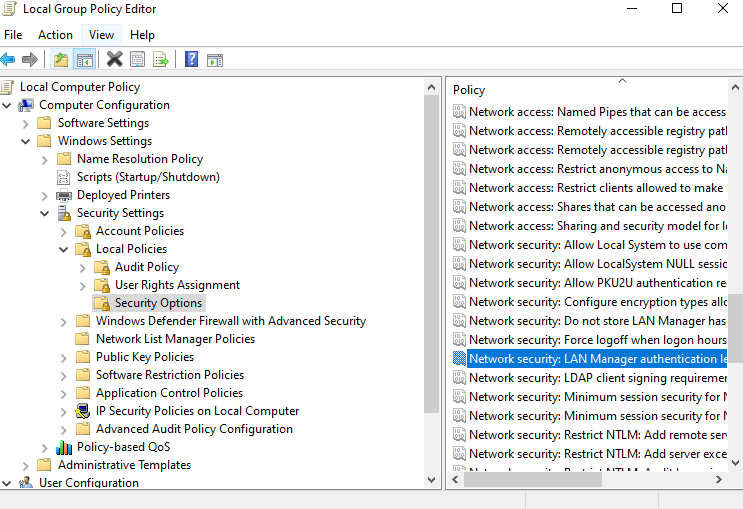The height and width of the screenshot is (509, 743).
Task: Expand Windows Defender Firewall node arrow
Action: point(63,322)
